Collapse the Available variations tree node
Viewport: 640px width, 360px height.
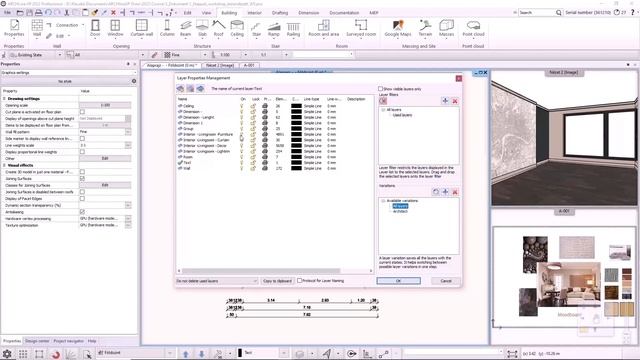point(383,201)
